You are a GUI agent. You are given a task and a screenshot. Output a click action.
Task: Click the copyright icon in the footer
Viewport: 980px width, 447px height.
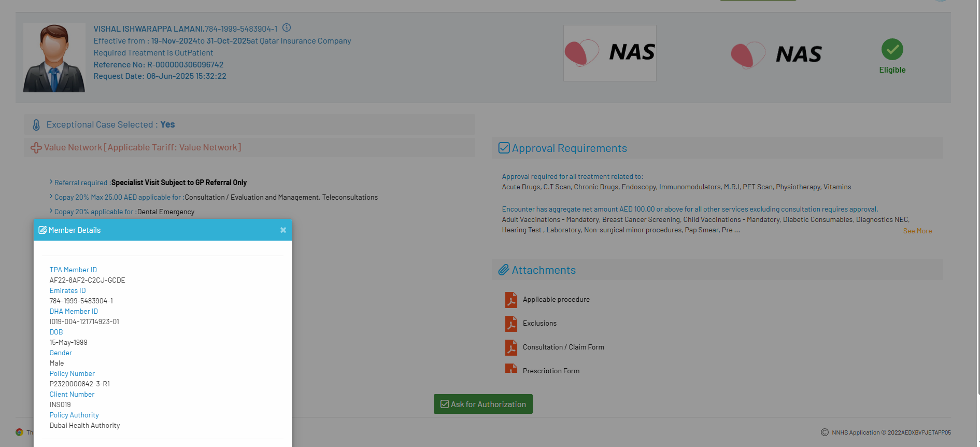(x=825, y=432)
